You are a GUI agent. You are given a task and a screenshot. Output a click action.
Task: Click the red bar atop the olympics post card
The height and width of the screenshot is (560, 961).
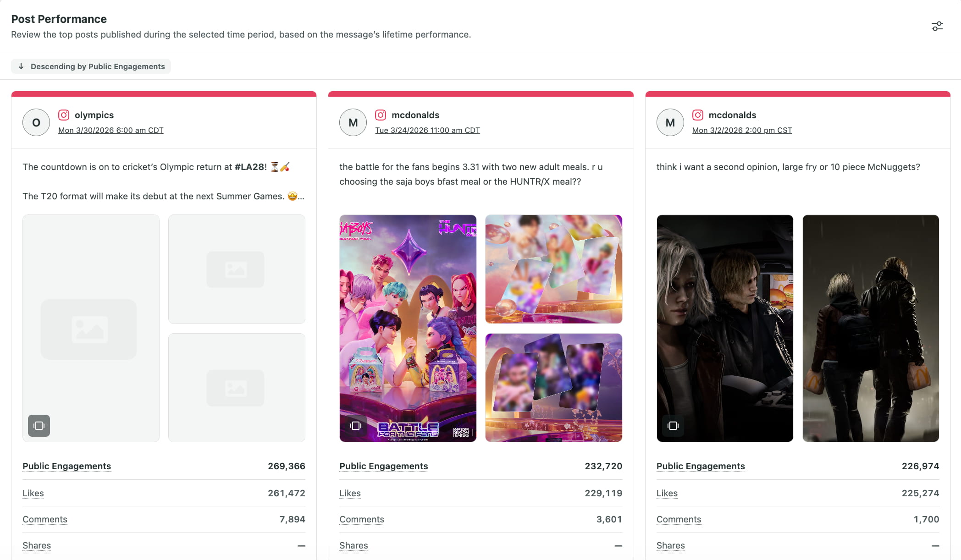(x=164, y=94)
